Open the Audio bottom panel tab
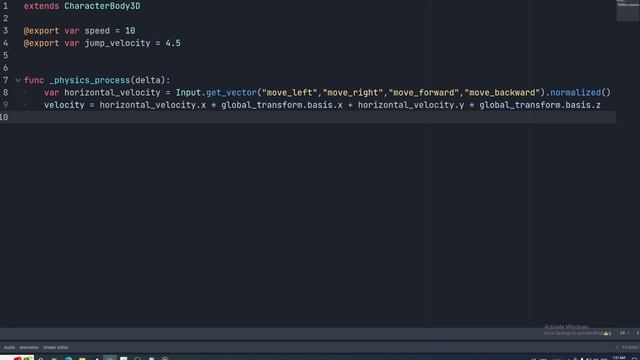 coord(9,348)
